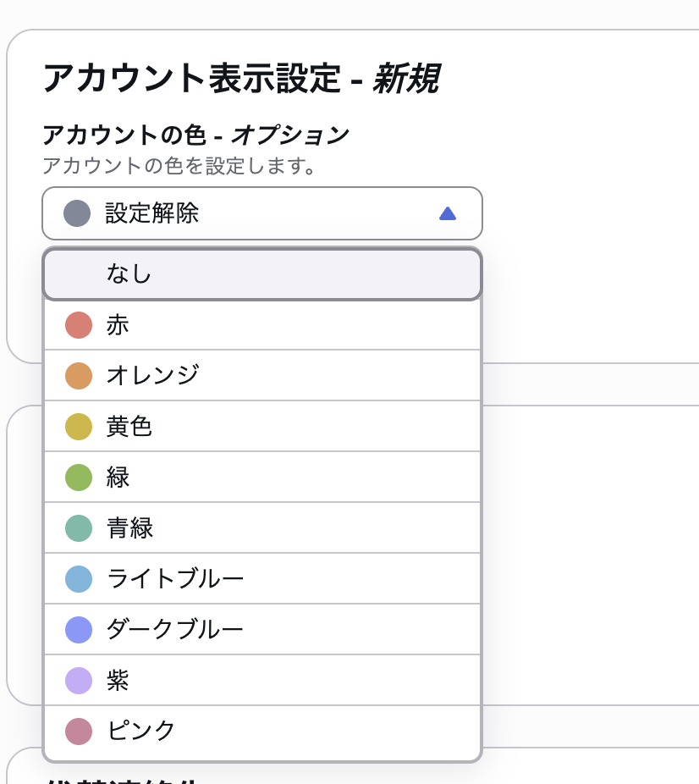The image size is (699, 784).
Task: Click the 設定解除 combo box field
Action: point(262,213)
